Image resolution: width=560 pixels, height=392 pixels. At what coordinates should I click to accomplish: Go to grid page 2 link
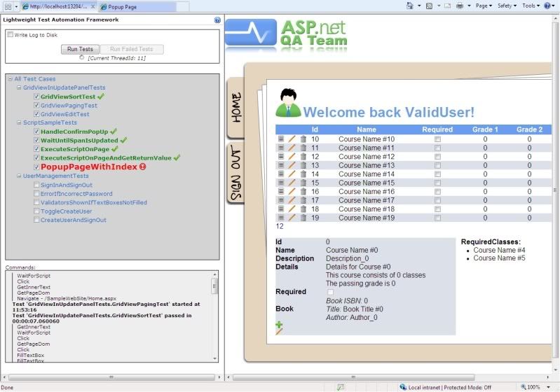point(282,226)
